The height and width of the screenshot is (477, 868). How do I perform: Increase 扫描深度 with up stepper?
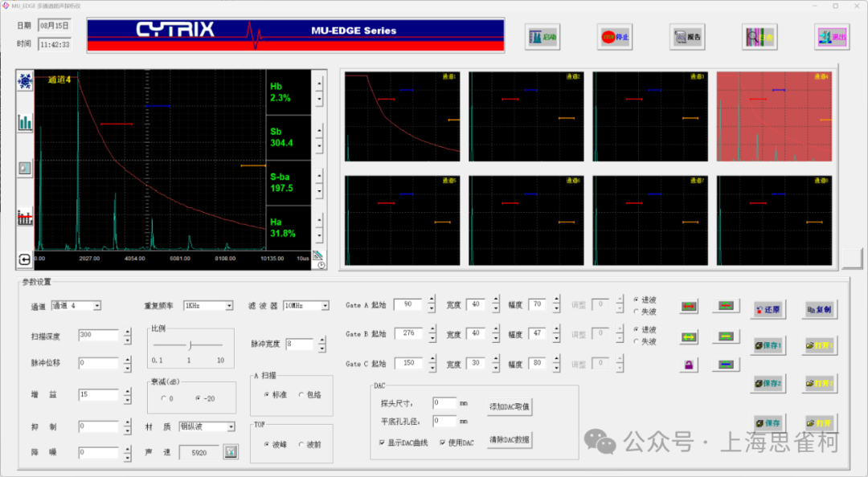127,332
